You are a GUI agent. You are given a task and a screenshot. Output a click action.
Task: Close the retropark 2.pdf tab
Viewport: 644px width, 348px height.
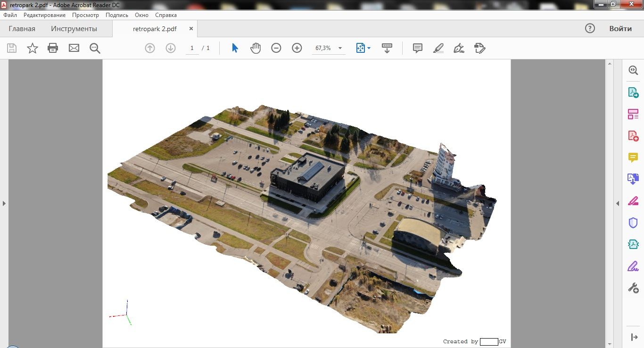pyautogui.click(x=191, y=29)
